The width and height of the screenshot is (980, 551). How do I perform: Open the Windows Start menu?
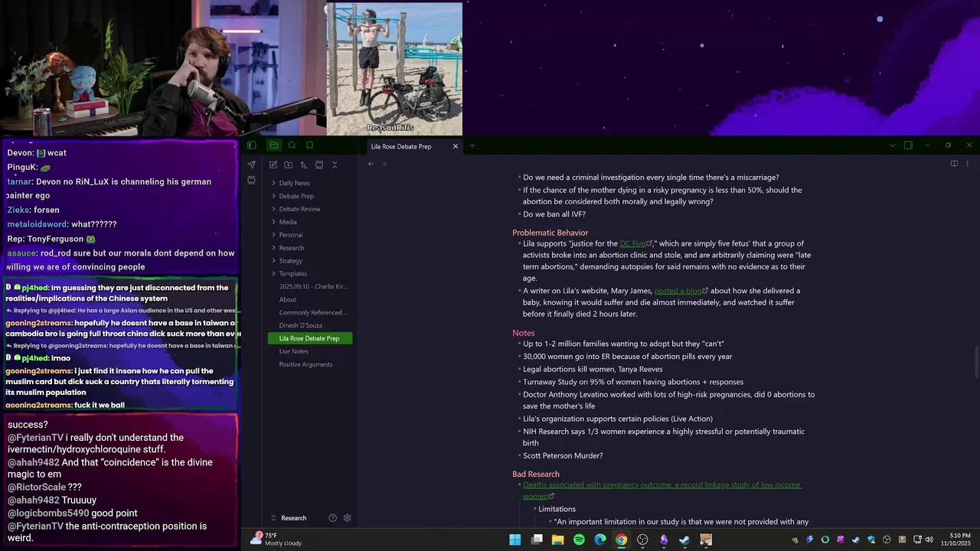click(x=515, y=540)
